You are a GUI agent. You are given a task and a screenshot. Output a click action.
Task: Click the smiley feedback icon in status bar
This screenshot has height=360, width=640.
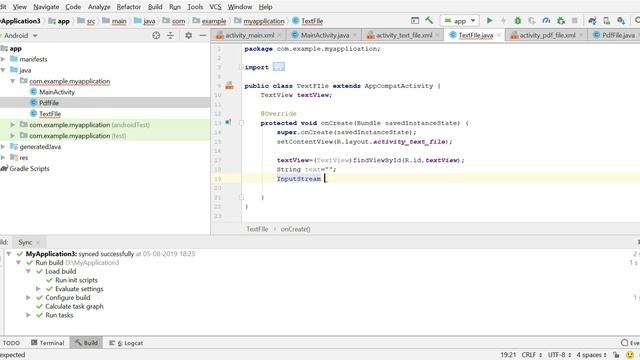tap(630, 355)
